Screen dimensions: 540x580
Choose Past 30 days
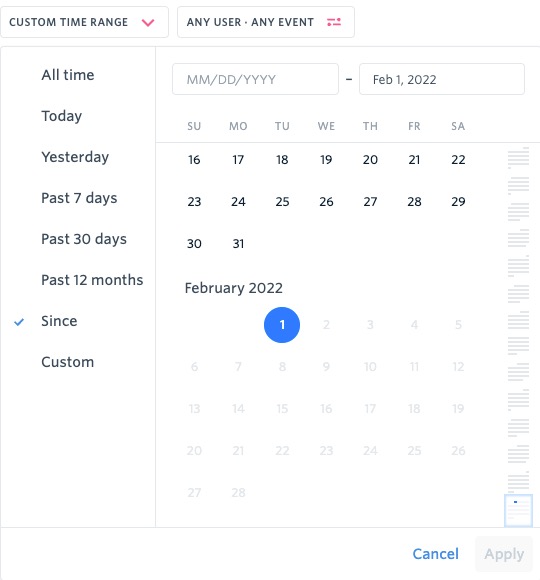tap(84, 239)
